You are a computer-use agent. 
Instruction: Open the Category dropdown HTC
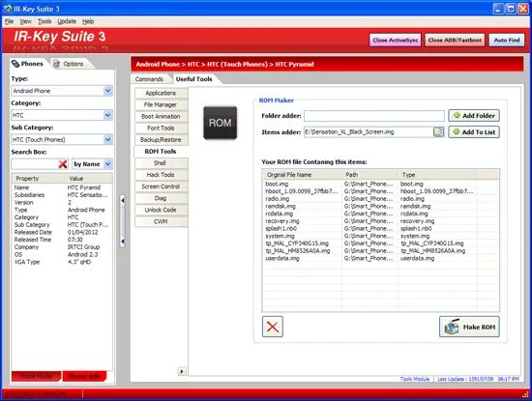[x=62, y=115]
